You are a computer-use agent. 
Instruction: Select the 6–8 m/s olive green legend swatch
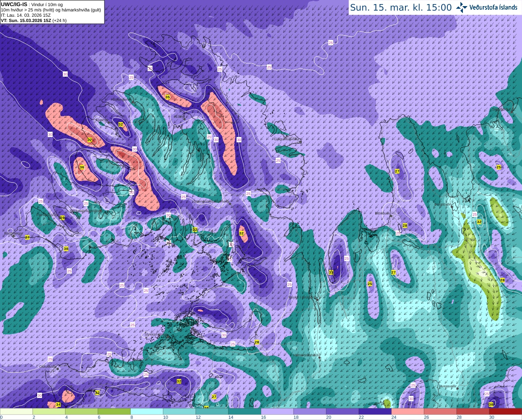coord(114,411)
